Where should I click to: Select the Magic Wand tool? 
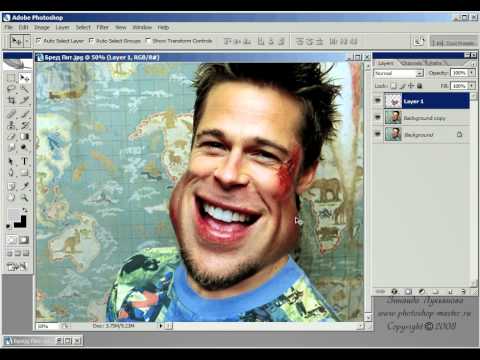(24, 89)
